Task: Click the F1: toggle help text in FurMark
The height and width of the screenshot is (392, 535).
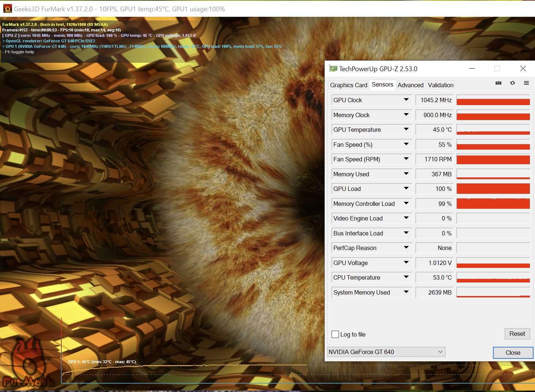Action: [18, 52]
